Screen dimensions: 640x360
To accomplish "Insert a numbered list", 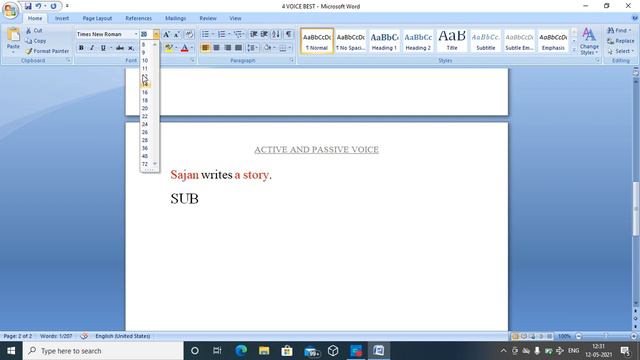I will (x=222, y=34).
